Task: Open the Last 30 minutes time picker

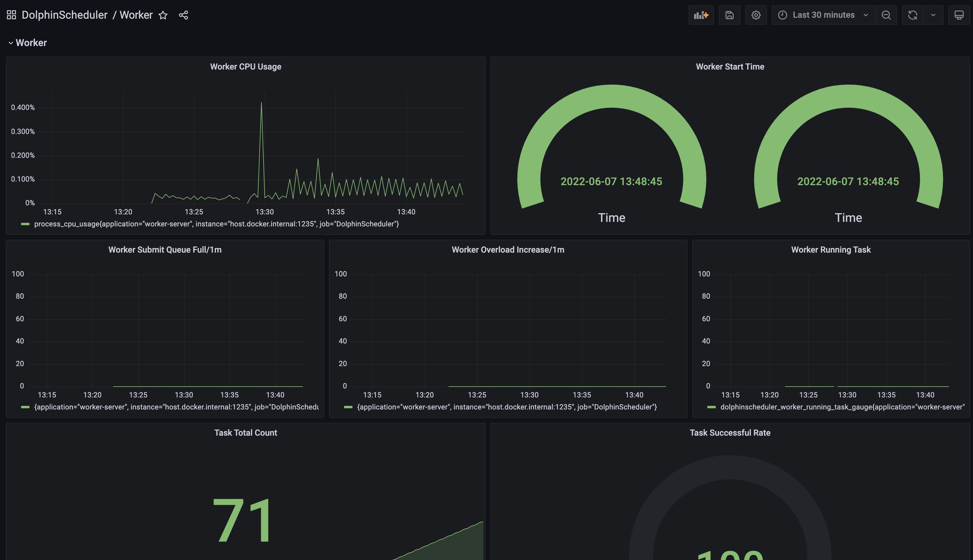Action: tap(823, 15)
